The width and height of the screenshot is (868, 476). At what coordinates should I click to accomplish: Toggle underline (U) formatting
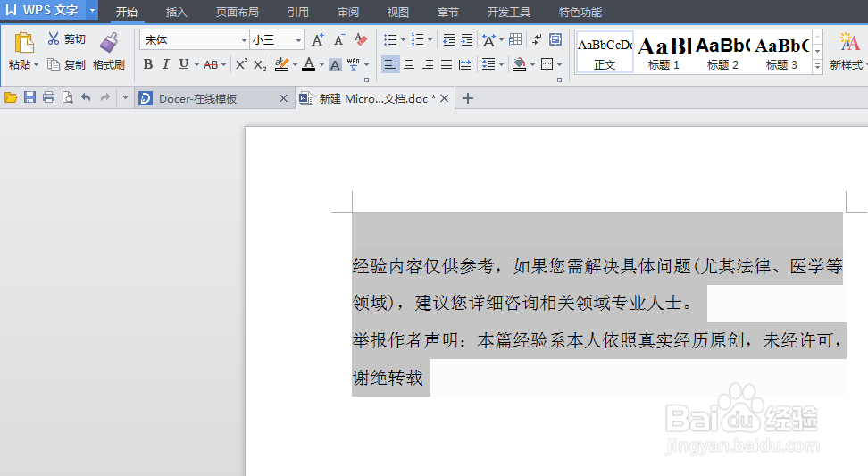click(x=184, y=64)
